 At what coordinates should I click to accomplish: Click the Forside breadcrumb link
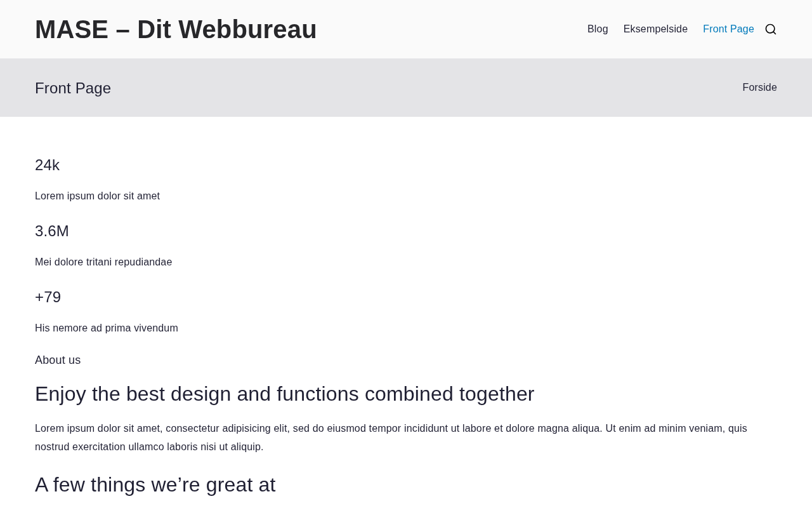[x=759, y=88]
